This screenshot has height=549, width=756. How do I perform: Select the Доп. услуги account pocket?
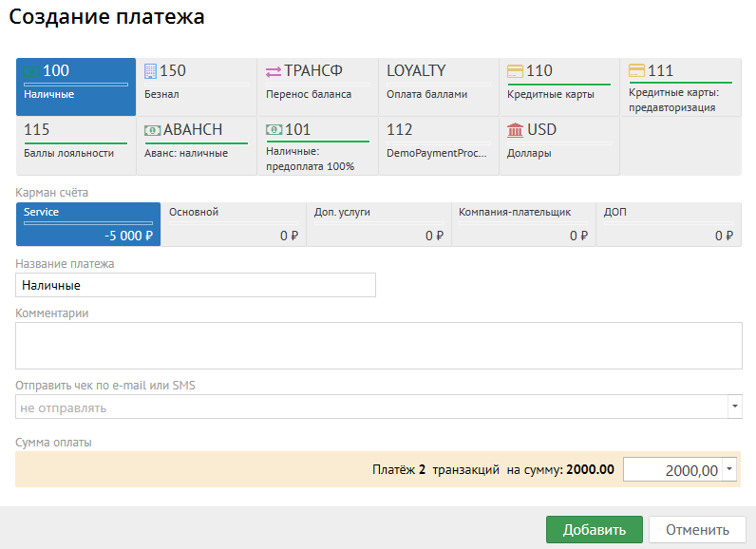pyautogui.click(x=378, y=224)
